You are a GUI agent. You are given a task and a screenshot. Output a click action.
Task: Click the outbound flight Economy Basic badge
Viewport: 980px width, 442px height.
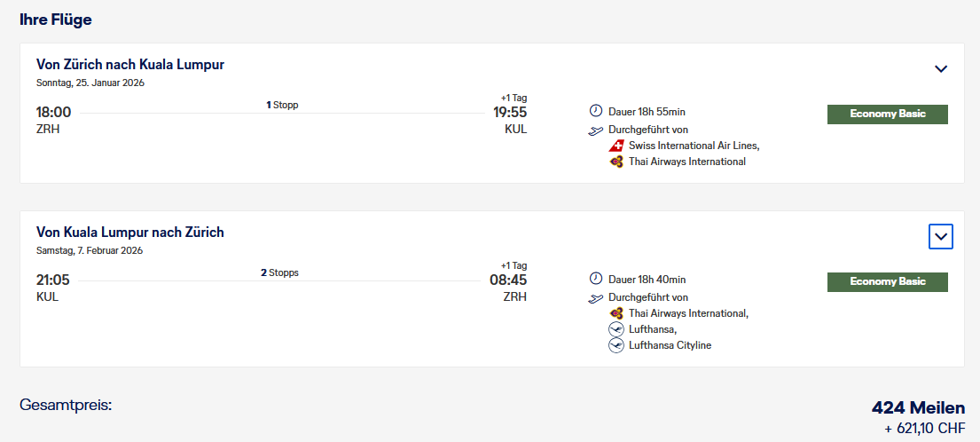coord(887,114)
